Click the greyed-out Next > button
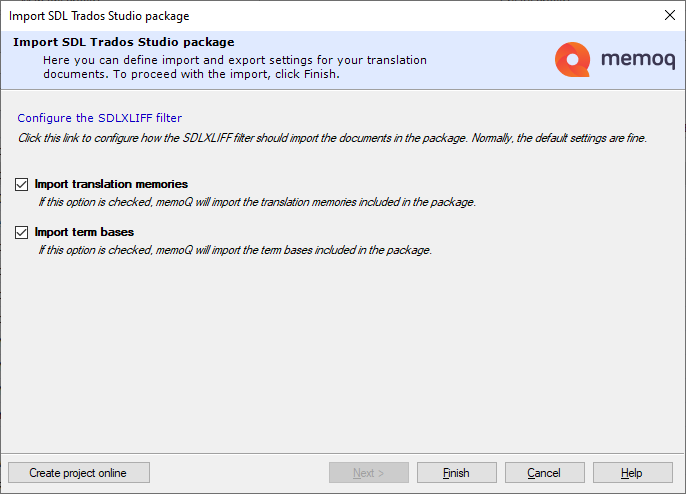The width and height of the screenshot is (686, 494). [368, 473]
